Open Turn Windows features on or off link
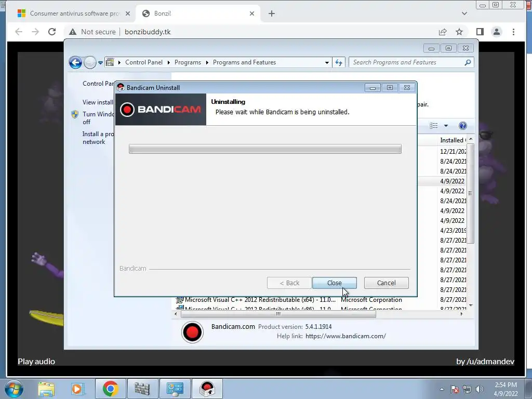532x399 pixels. coord(98,118)
